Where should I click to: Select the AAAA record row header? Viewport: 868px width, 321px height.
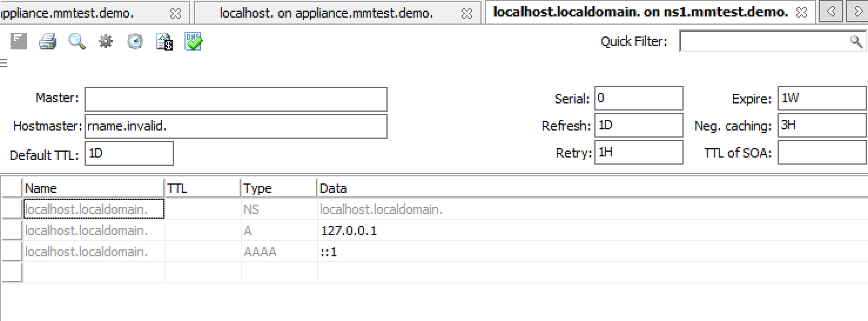[12, 252]
